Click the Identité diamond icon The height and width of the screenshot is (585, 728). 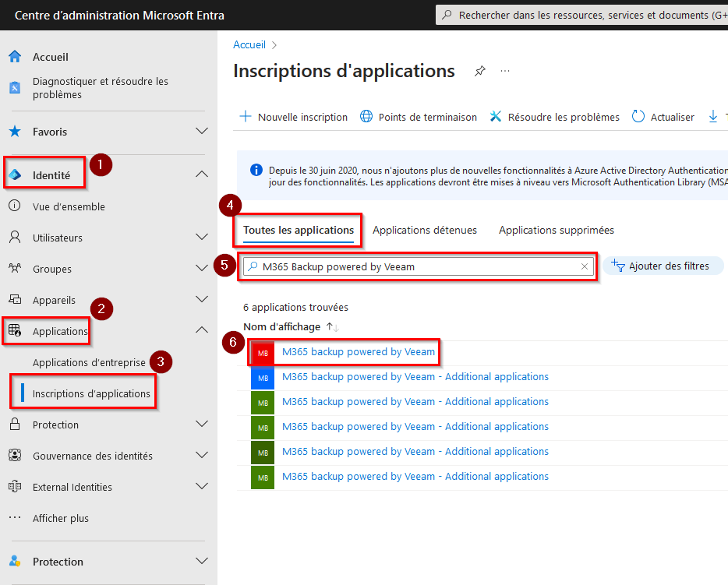coord(15,175)
